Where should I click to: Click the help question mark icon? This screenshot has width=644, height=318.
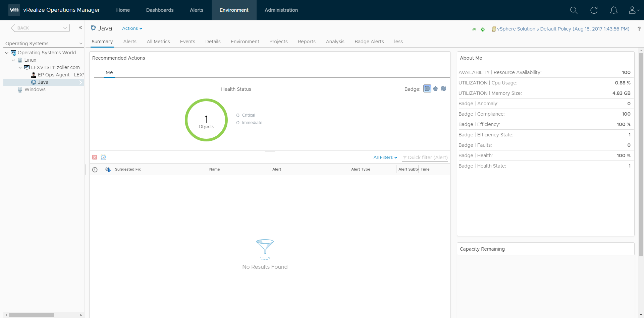pyautogui.click(x=639, y=29)
